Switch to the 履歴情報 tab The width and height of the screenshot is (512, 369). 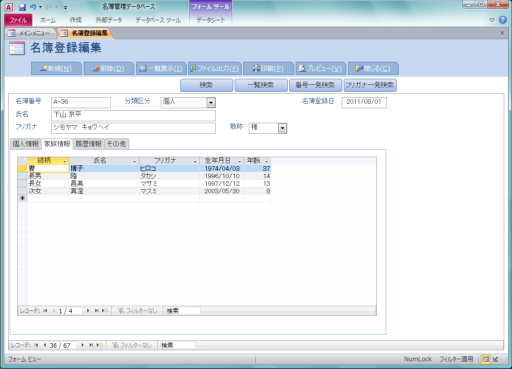click(x=88, y=144)
